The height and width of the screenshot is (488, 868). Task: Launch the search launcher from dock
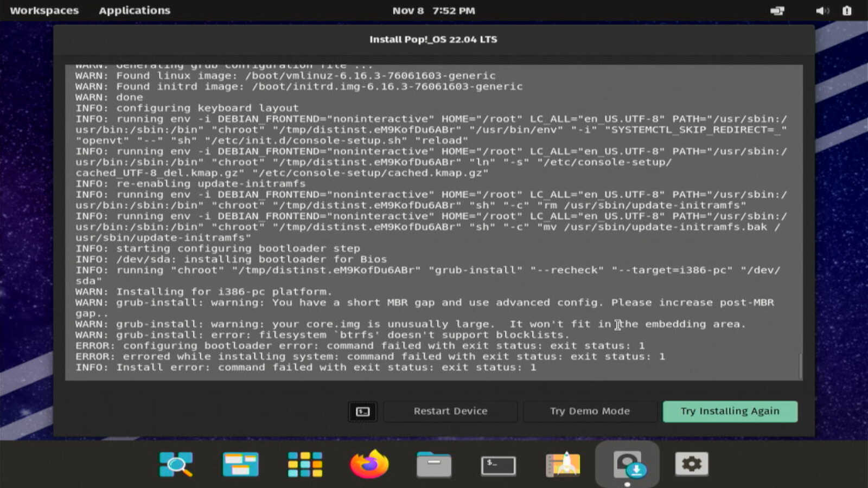pos(176,465)
